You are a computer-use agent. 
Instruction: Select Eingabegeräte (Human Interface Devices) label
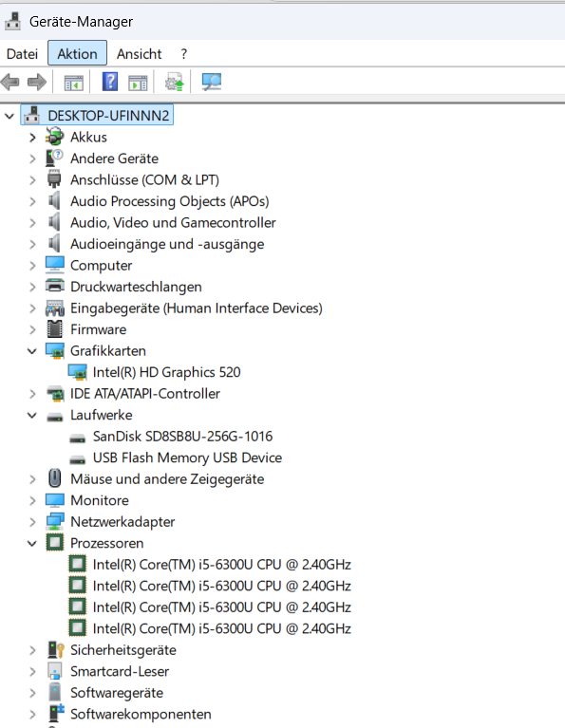point(196,308)
